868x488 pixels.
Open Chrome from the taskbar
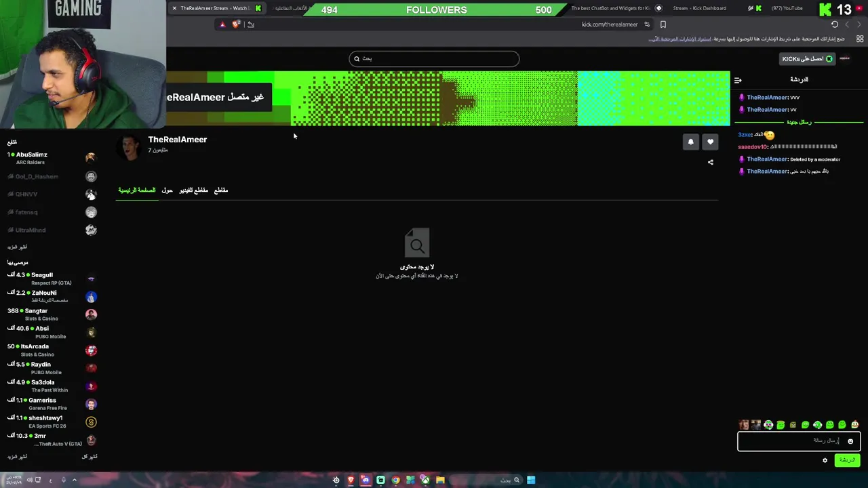(395, 480)
